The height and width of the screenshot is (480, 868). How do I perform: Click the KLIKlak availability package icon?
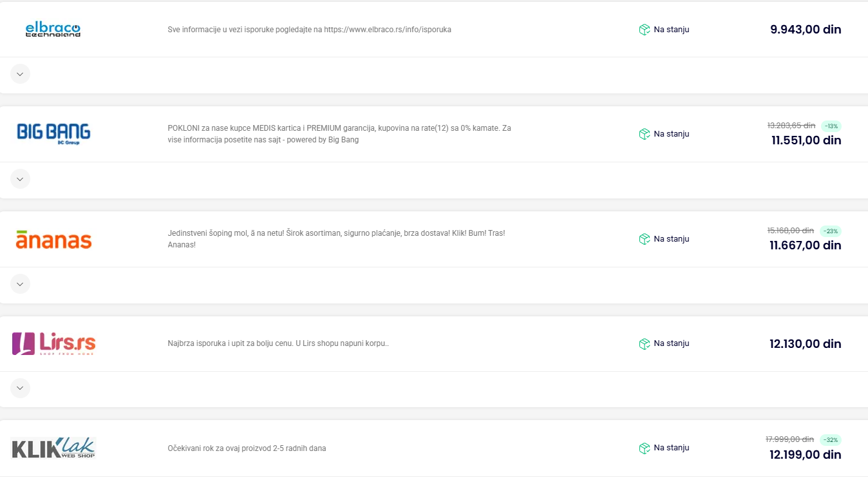[644, 448]
